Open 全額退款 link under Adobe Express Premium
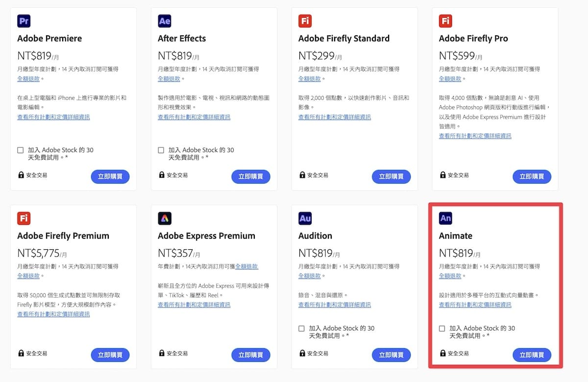The width and height of the screenshot is (588, 382). click(246, 266)
